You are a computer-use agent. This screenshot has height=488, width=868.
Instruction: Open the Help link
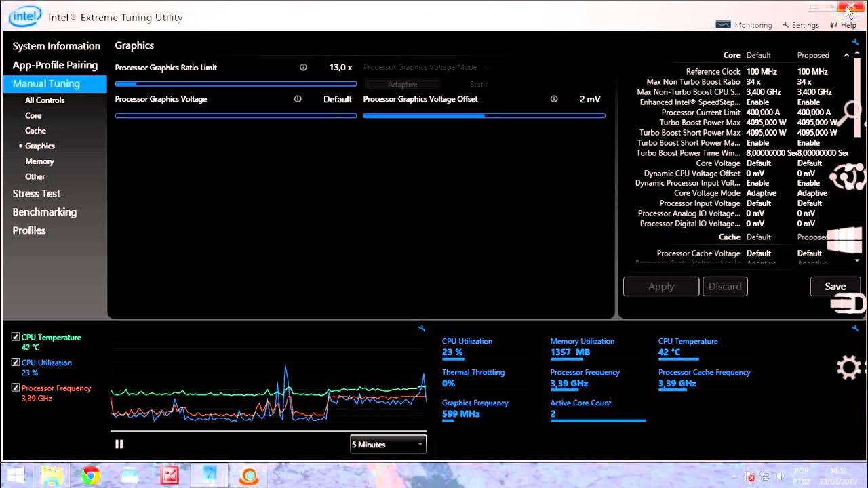(844, 25)
